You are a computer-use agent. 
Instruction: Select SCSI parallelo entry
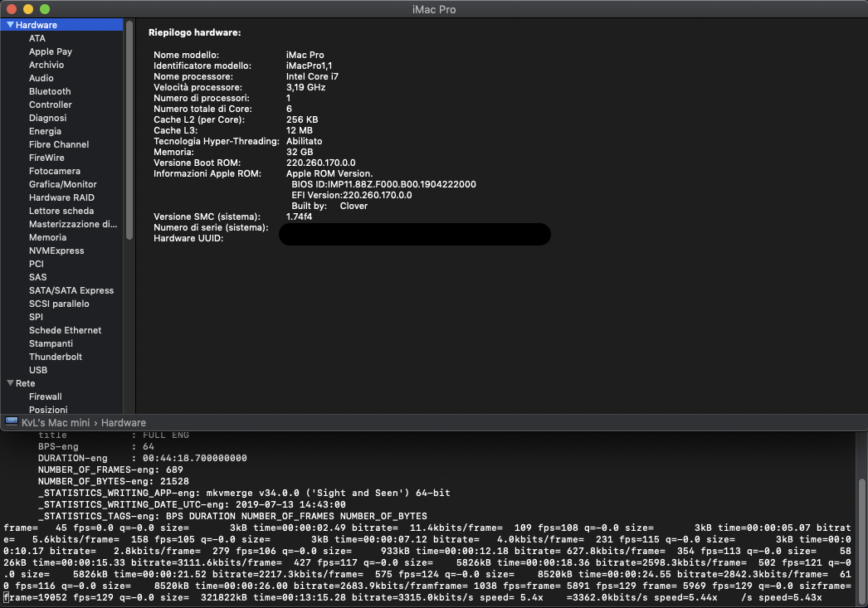[59, 304]
